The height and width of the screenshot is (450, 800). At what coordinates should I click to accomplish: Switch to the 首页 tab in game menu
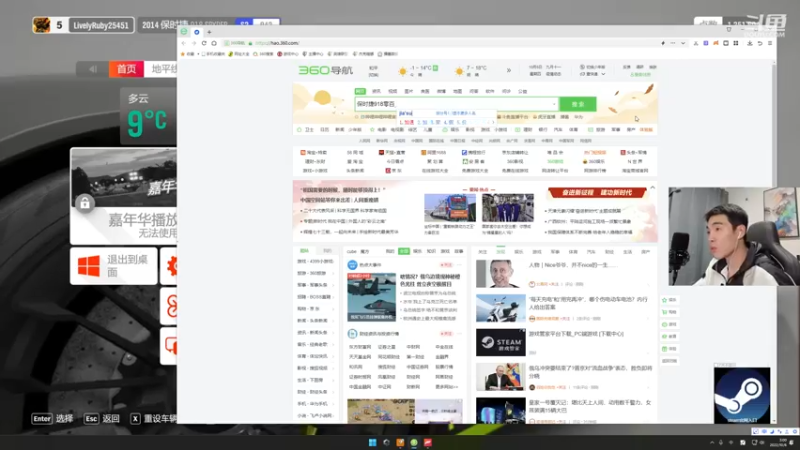click(x=127, y=69)
